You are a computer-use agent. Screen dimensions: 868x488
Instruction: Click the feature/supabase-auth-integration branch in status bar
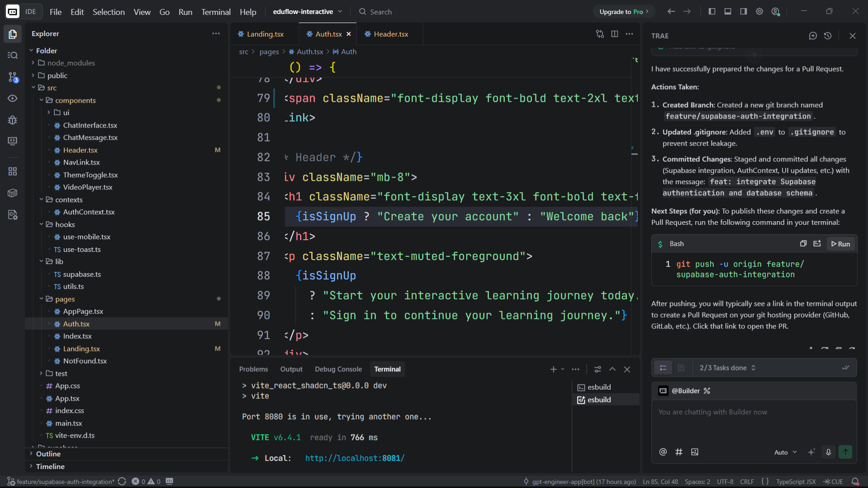[x=61, y=482]
